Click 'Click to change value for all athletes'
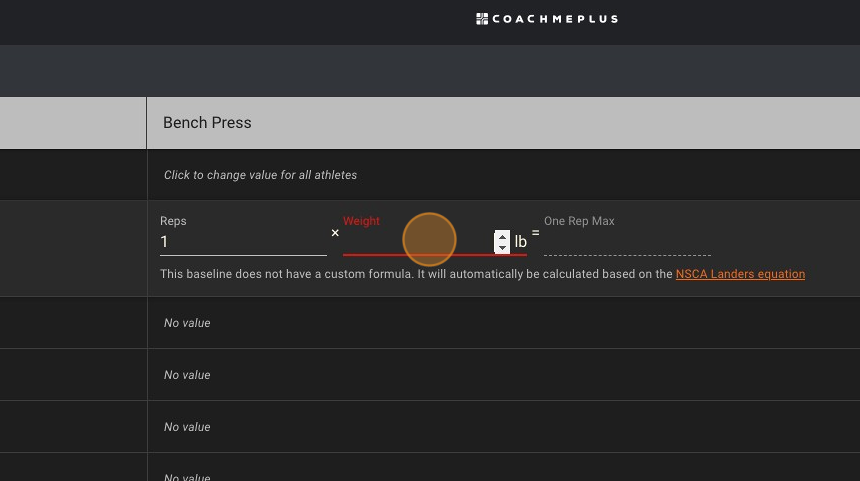Viewport: 860px width, 481px height. [260, 175]
